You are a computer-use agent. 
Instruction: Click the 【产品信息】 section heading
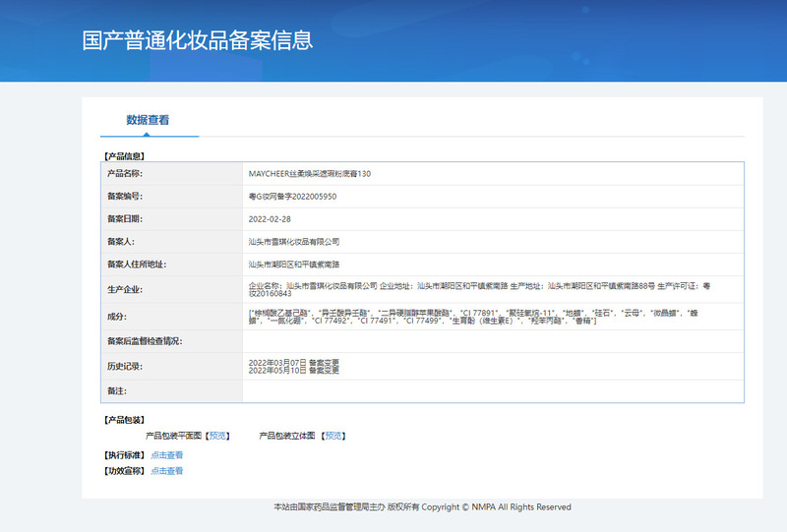click(123, 156)
